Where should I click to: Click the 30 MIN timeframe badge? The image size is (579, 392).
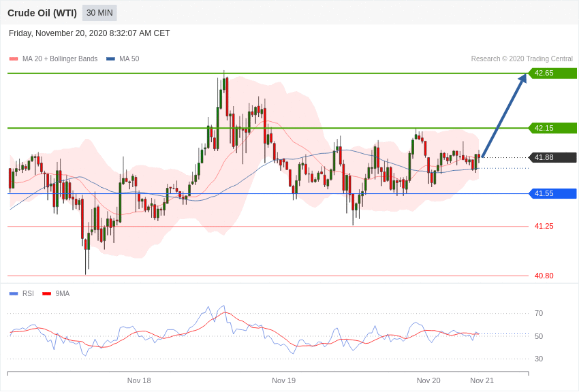coord(99,13)
